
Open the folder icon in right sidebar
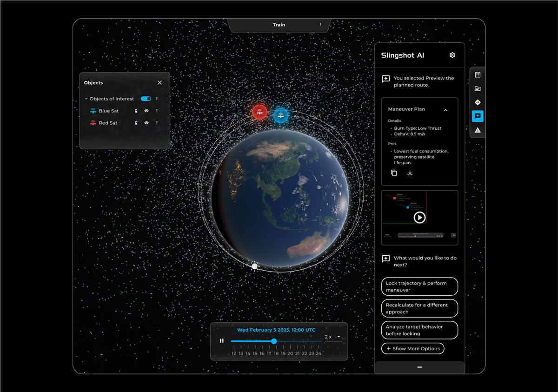[478, 89]
